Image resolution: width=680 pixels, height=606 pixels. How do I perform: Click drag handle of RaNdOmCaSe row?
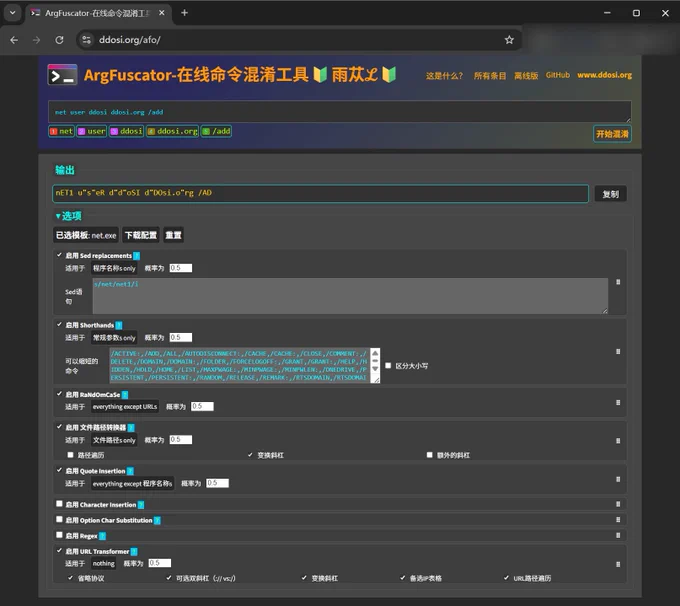618,403
